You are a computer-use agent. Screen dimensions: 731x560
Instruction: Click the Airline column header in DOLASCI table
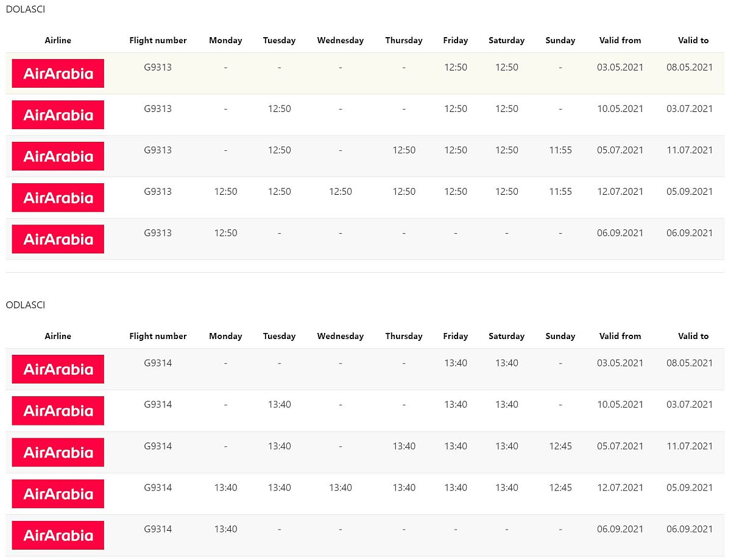tap(58, 40)
